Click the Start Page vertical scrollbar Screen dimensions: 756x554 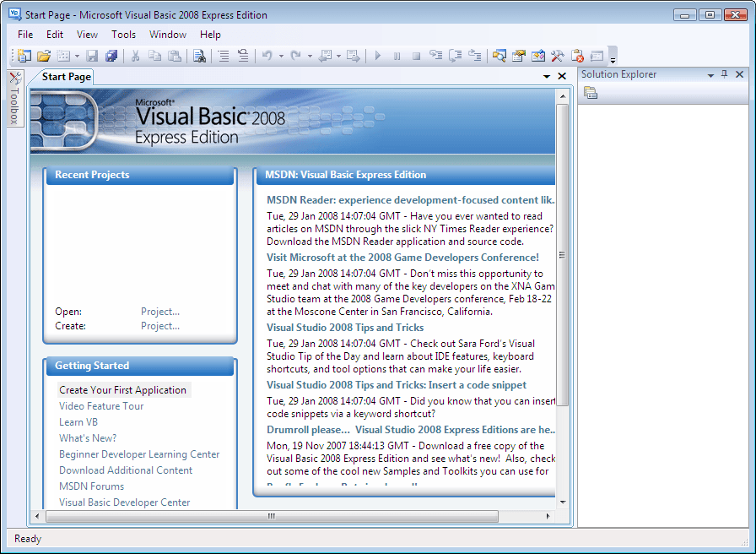tap(563, 253)
